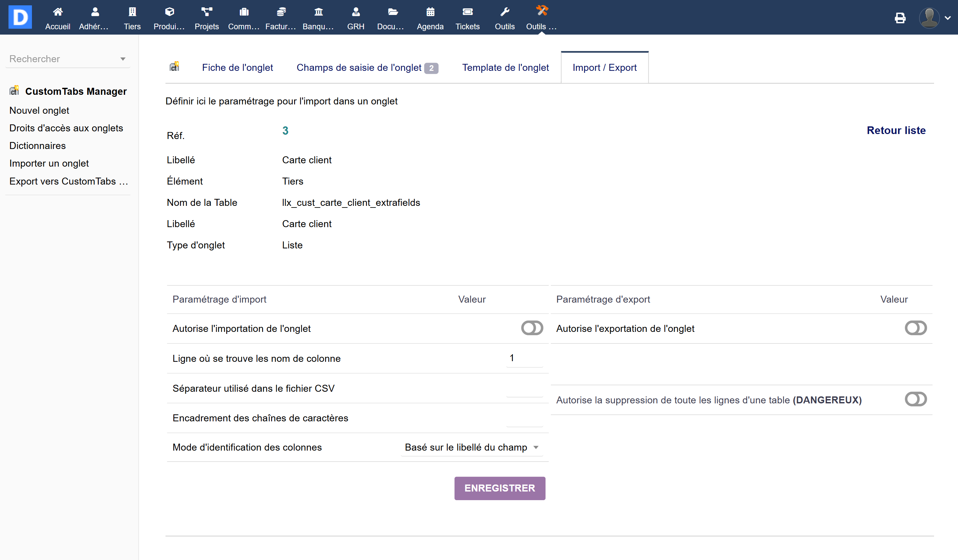The image size is (958, 560).
Task: Open the Projets module icon
Action: 207,12
